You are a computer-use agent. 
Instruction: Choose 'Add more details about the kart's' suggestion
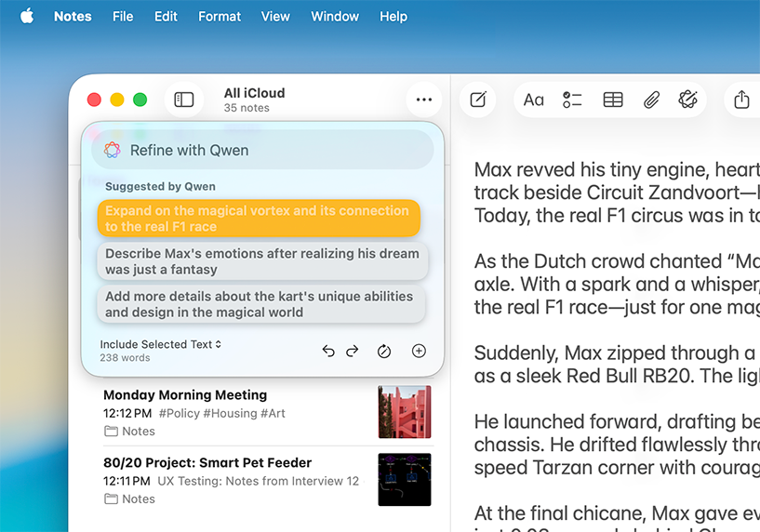point(260,304)
